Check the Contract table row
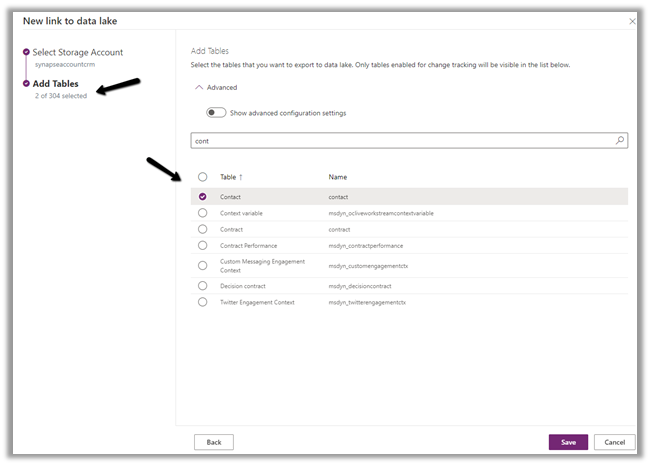This screenshot has width=650, height=466. click(203, 229)
